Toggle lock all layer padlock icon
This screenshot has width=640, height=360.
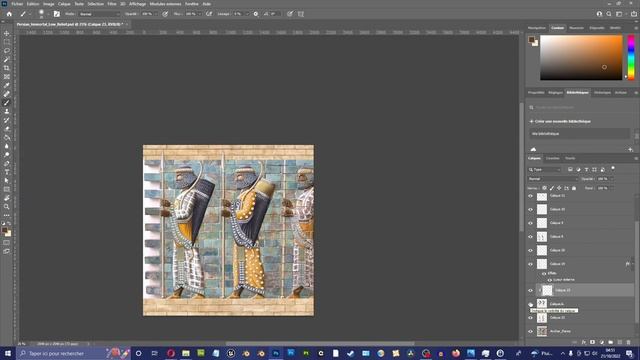coord(574,188)
